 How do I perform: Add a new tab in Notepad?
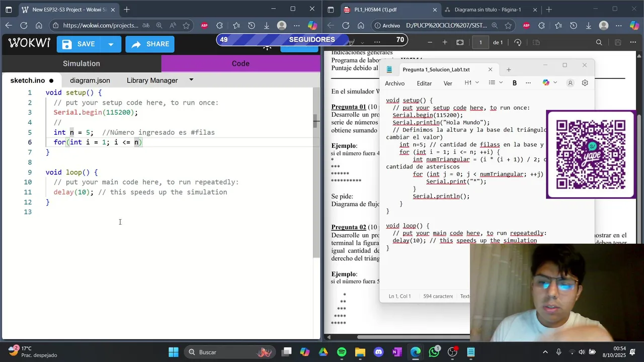click(508, 70)
